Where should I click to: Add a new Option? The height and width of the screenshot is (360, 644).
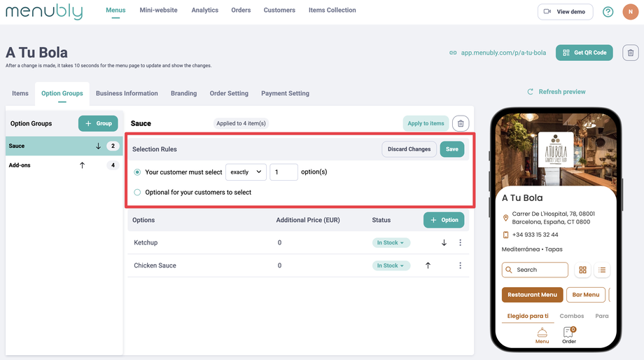click(x=444, y=220)
